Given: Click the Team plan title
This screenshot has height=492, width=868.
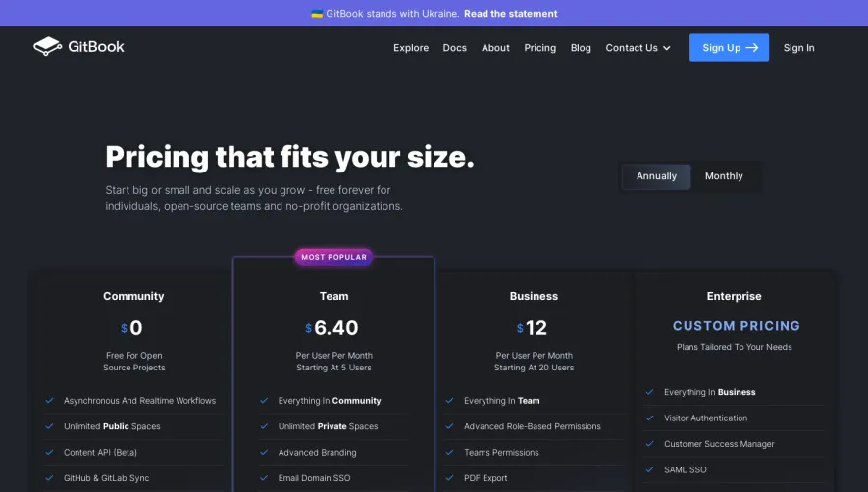Looking at the screenshot, I should (x=333, y=296).
